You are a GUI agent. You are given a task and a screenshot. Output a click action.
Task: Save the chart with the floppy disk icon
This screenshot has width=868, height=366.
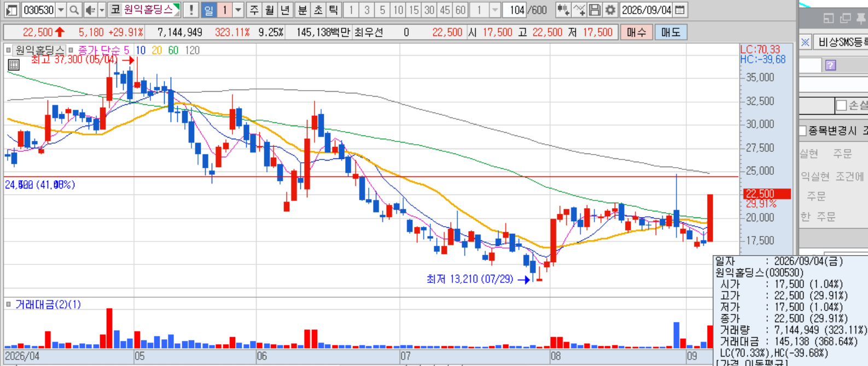point(595,10)
